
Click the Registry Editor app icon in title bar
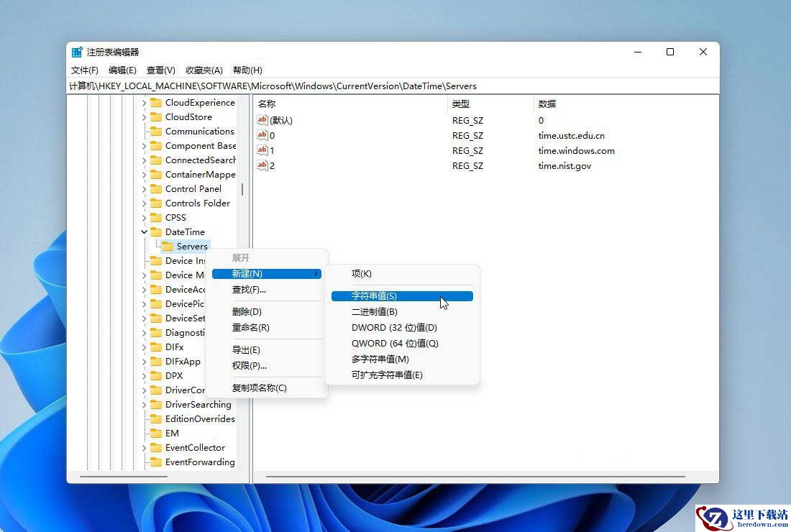(77, 52)
